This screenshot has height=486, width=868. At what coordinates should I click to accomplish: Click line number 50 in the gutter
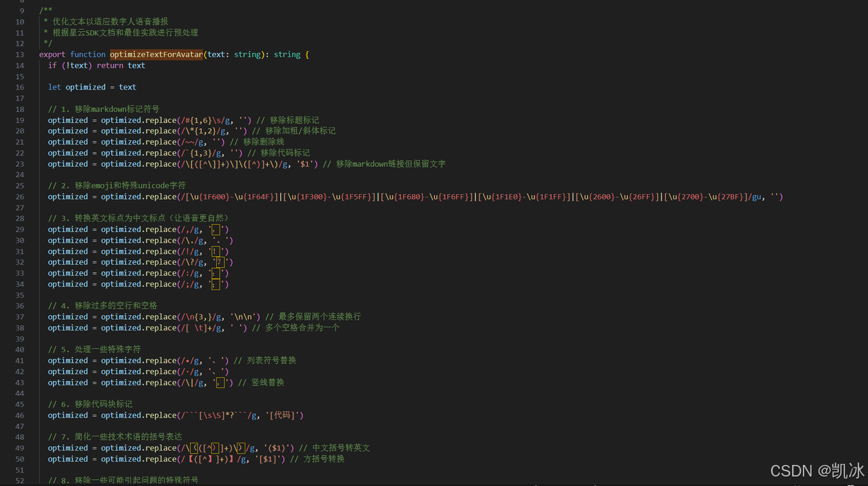(20, 459)
